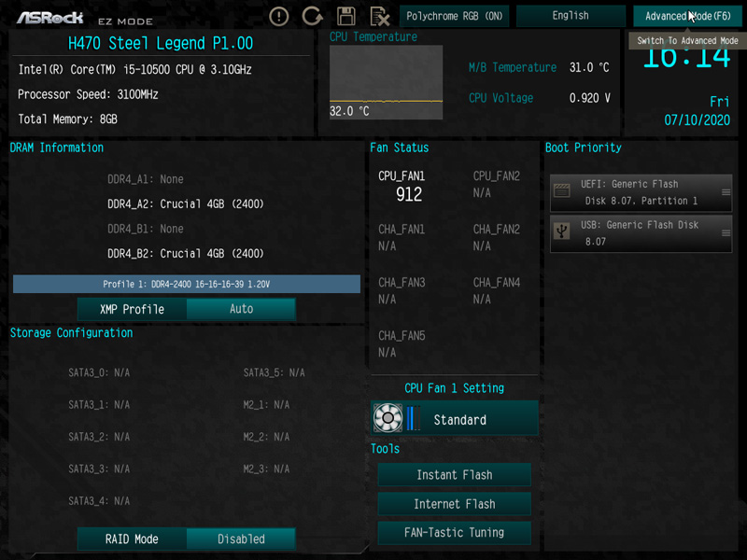This screenshot has height=560, width=747.
Task: Click the Boot Priority heading
Action: coord(583,148)
